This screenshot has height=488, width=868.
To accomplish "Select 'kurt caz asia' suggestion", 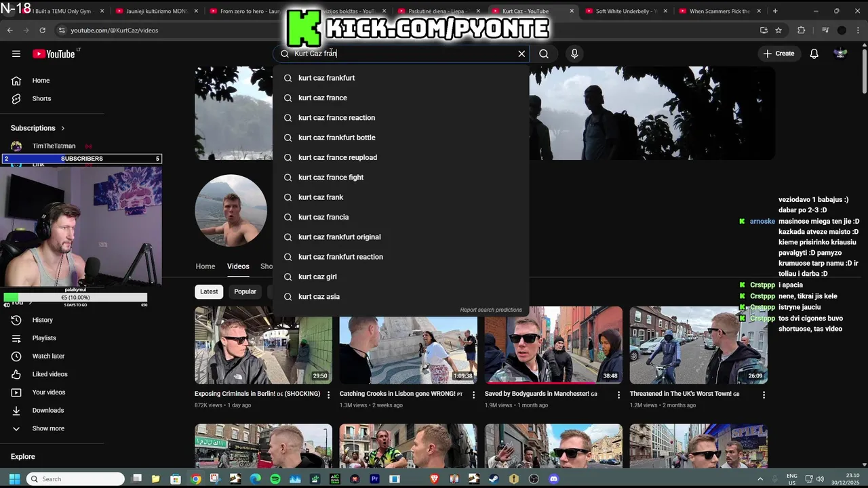I will pyautogui.click(x=401, y=297).
